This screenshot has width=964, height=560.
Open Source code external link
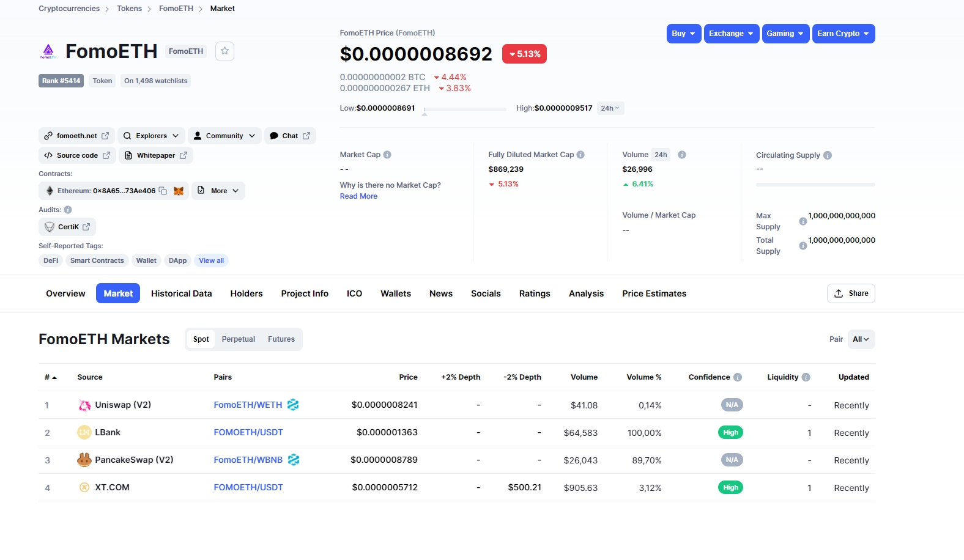(x=77, y=155)
